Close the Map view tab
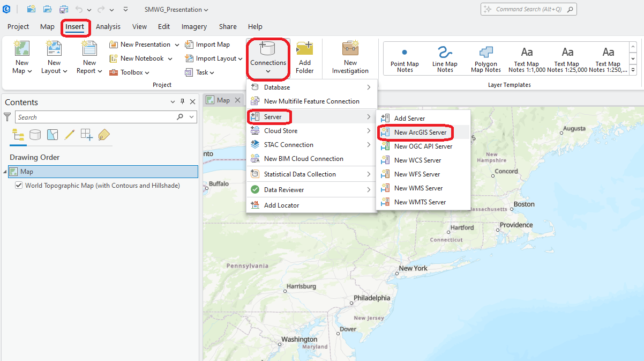Image resolution: width=644 pixels, height=361 pixels. tap(237, 100)
